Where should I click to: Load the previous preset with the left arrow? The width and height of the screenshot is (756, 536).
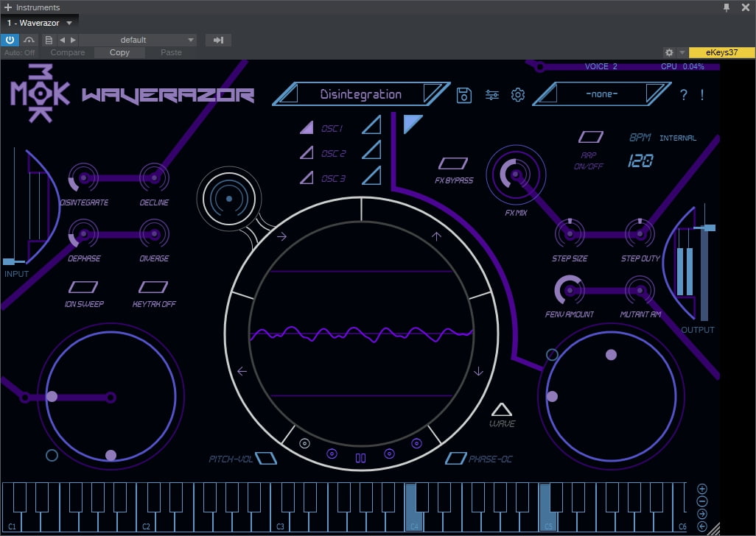tap(62, 40)
